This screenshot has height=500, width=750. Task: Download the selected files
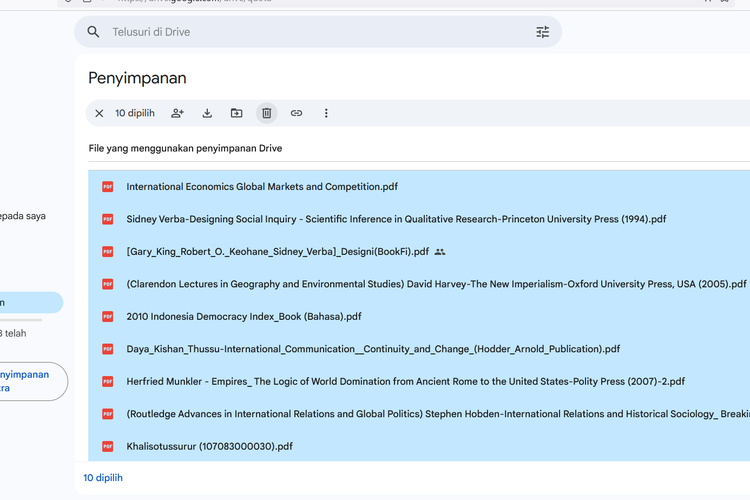207,113
